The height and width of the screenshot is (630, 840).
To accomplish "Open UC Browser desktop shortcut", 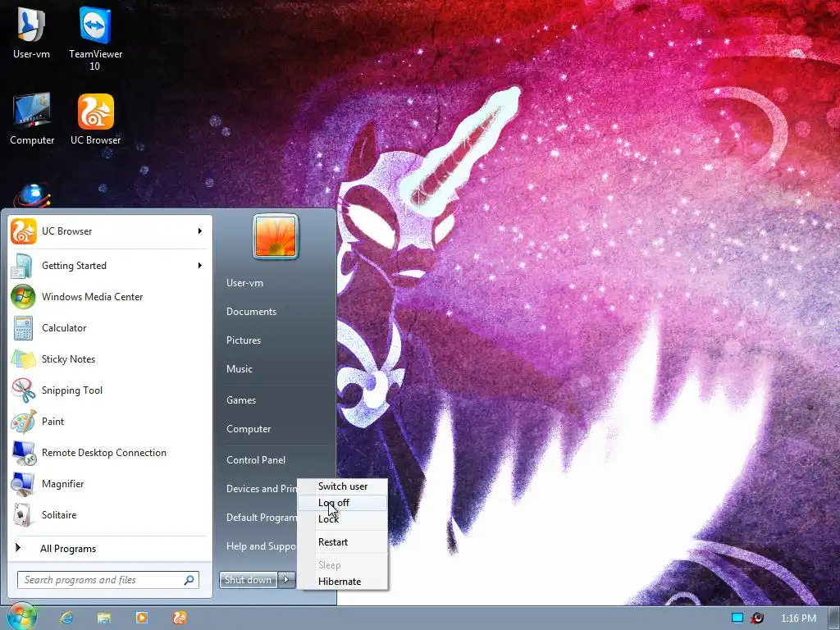I will point(95,119).
